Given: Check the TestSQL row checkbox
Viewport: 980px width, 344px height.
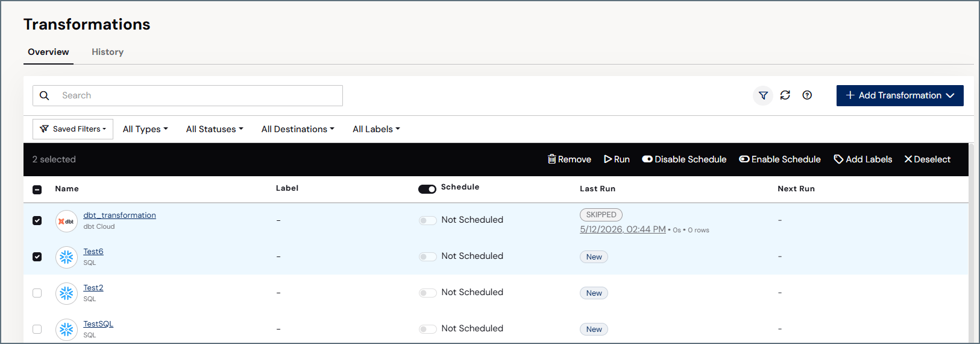Looking at the screenshot, I should point(37,329).
